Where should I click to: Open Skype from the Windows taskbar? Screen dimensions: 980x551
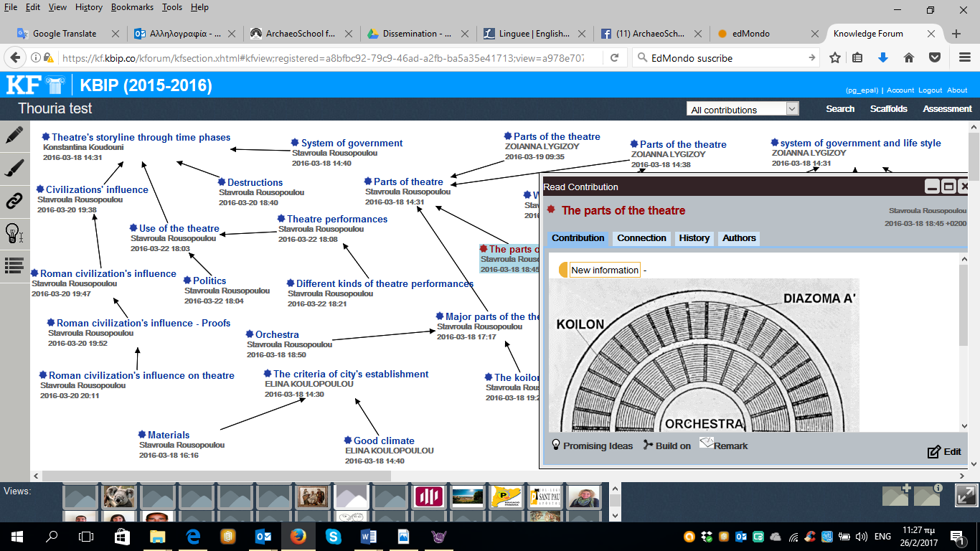point(333,536)
